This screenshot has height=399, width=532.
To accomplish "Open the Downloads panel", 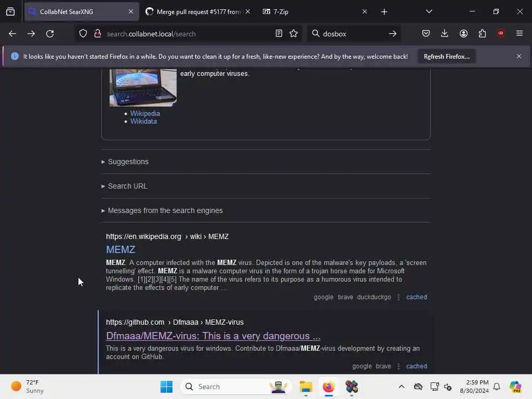I will (x=445, y=33).
